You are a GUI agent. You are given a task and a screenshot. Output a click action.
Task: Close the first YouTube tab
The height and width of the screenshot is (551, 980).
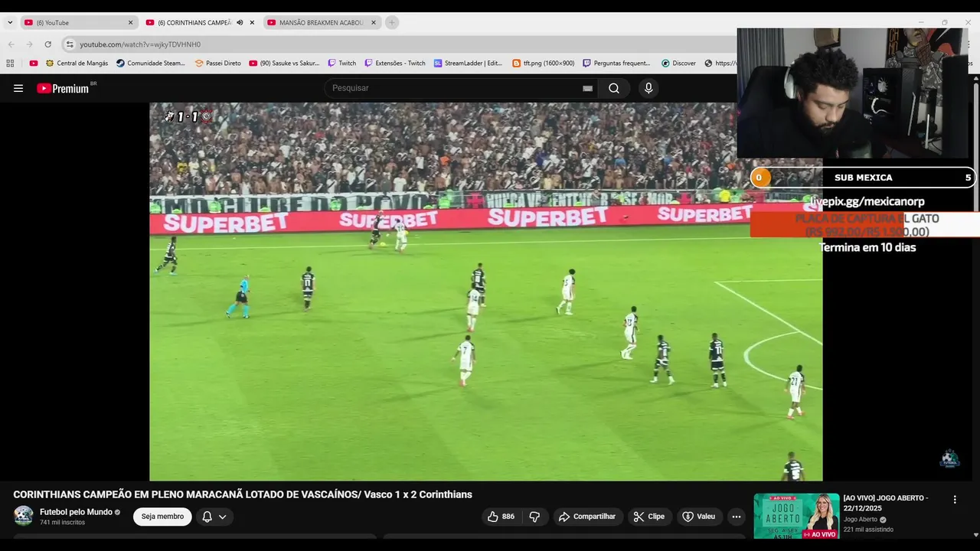[x=130, y=22]
